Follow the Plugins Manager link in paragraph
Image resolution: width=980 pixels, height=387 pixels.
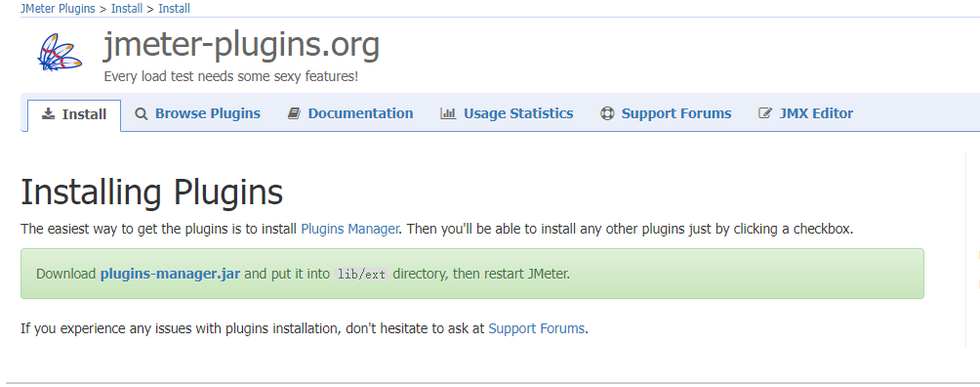[349, 229]
